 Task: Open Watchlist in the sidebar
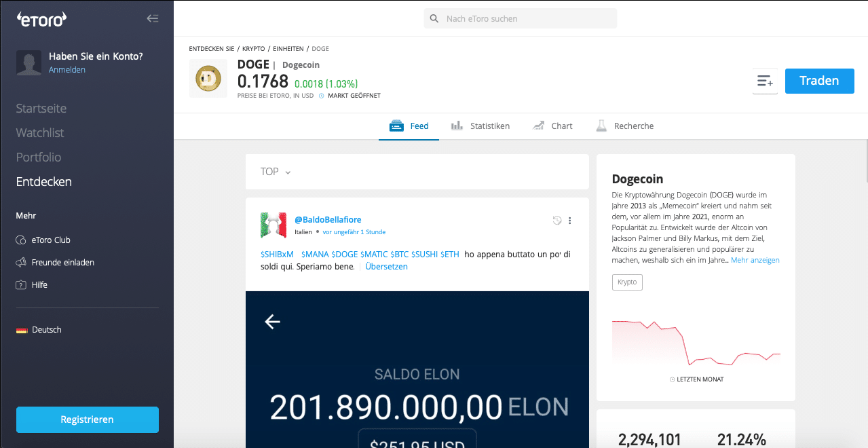click(x=39, y=133)
